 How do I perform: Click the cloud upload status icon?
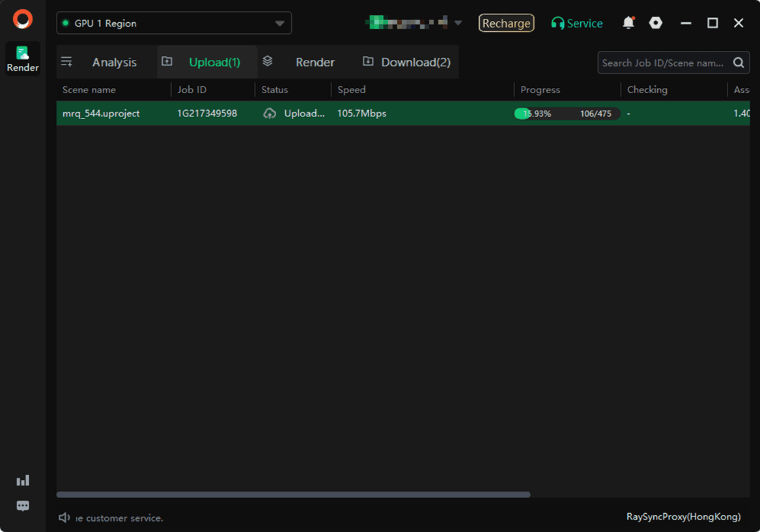(x=270, y=113)
